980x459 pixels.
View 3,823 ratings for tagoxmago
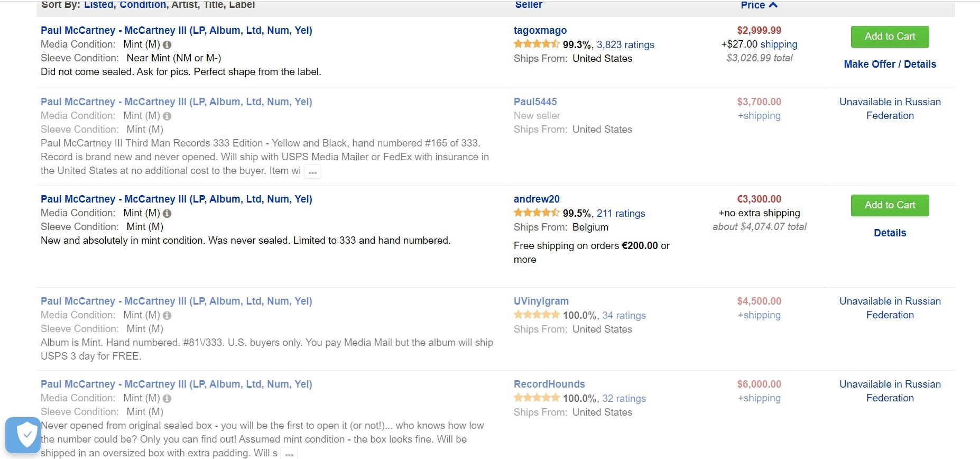625,45
